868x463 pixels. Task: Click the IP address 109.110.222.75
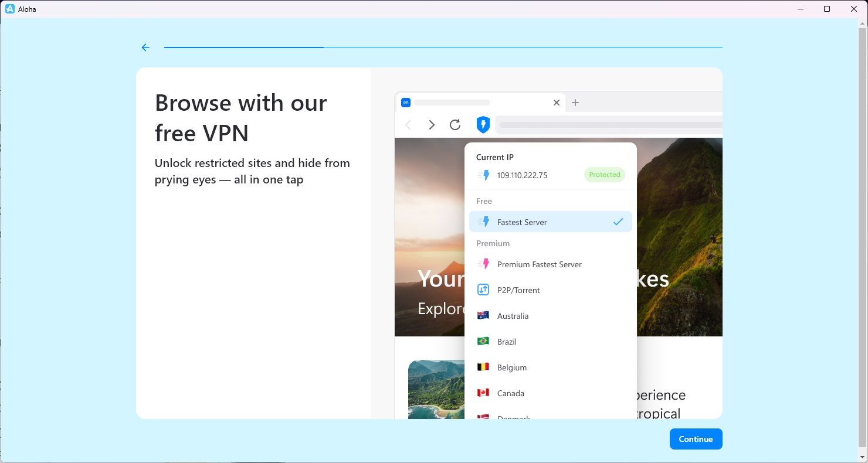coord(522,175)
